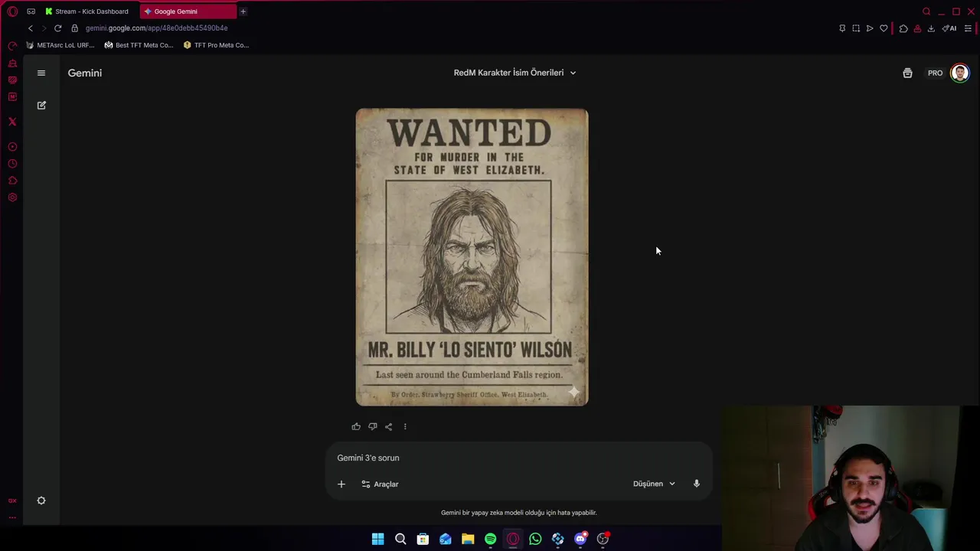Screen dimensions: 980x551
Task: Open the Best TFT Meta Co... bookmark
Action: pos(139,45)
